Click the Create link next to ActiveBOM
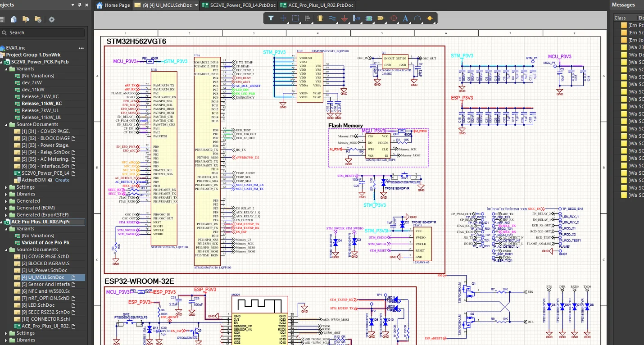Viewport: 644px width, 345px height. pyautogui.click(x=62, y=180)
